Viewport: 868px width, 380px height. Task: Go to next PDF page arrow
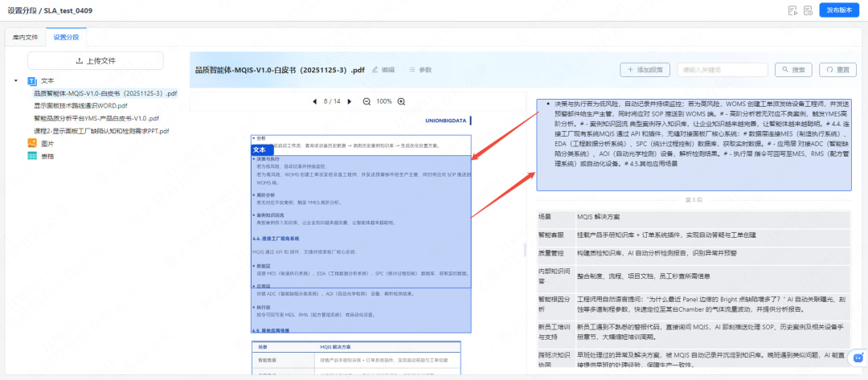pyautogui.click(x=350, y=102)
